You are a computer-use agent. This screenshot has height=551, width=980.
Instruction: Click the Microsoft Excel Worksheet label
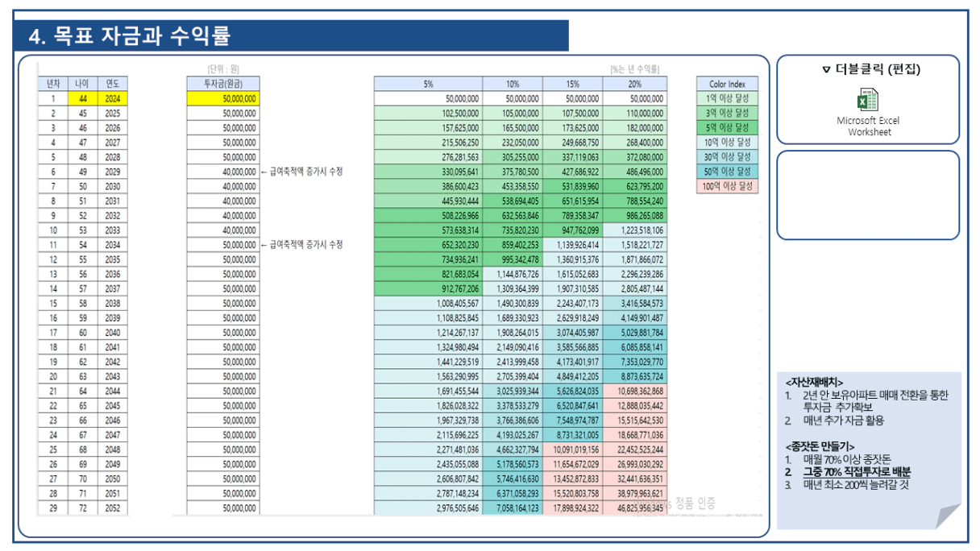867,126
